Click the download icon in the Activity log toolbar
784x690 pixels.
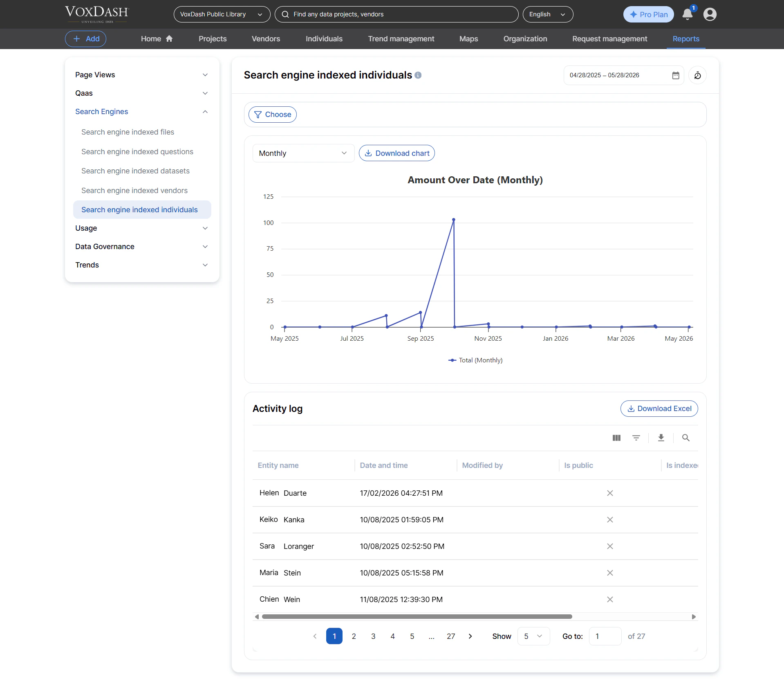point(661,438)
